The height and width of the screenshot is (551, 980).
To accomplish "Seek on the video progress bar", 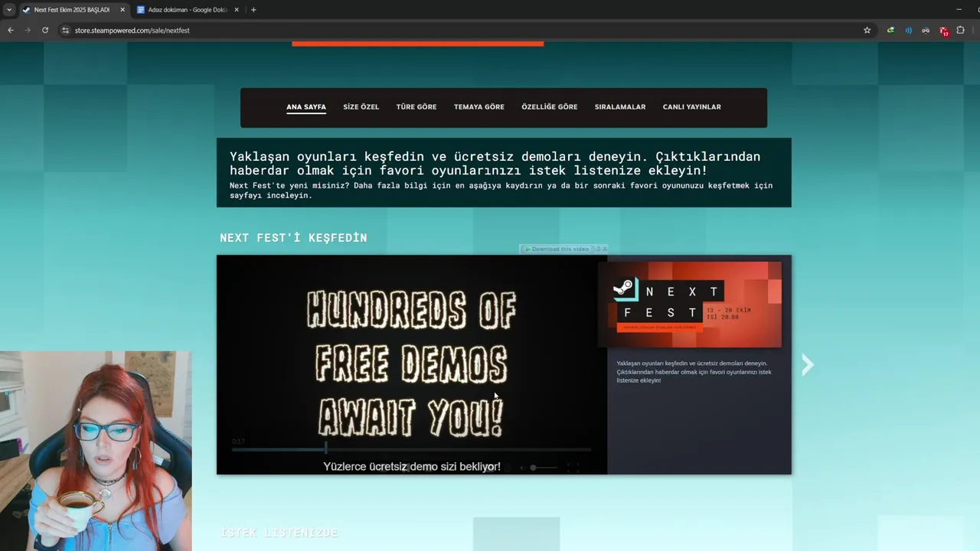I will [x=411, y=449].
